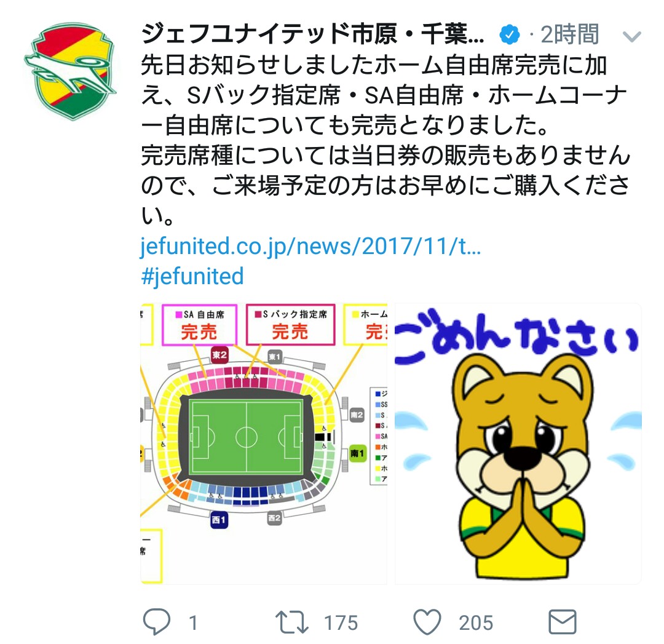Click the 2時間 timestamp

570,34
